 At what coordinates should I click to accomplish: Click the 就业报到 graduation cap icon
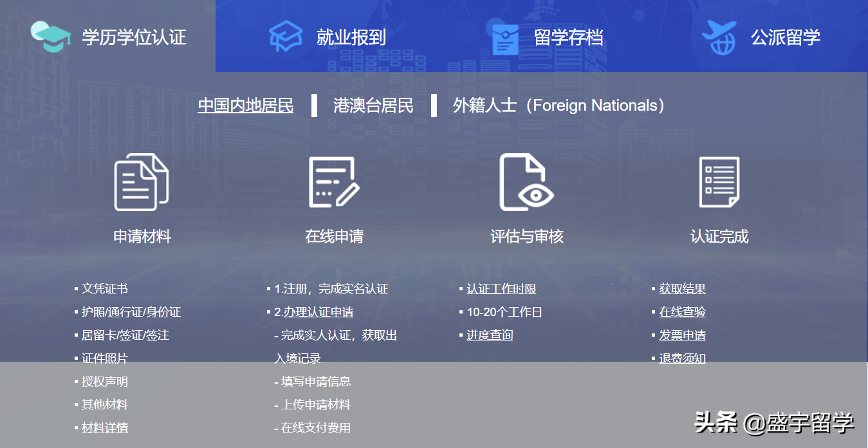point(286,36)
